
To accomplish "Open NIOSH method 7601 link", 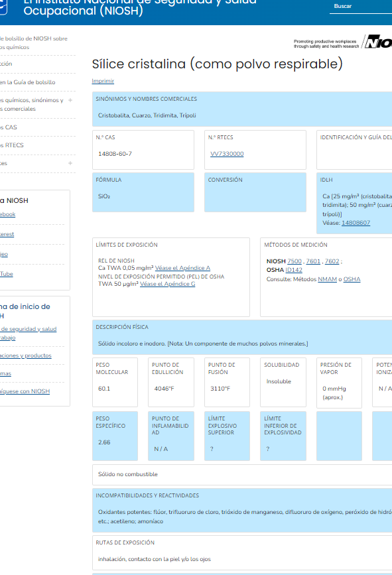I will (x=313, y=261).
